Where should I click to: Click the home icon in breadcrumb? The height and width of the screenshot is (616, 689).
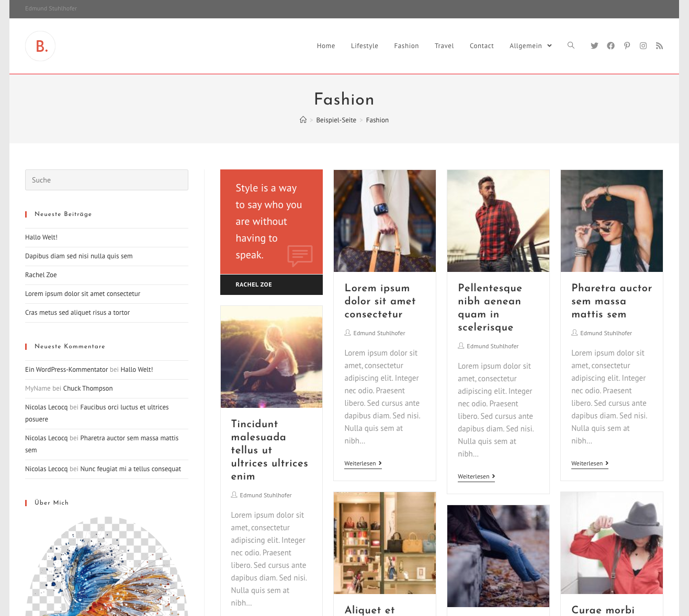pos(303,120)
